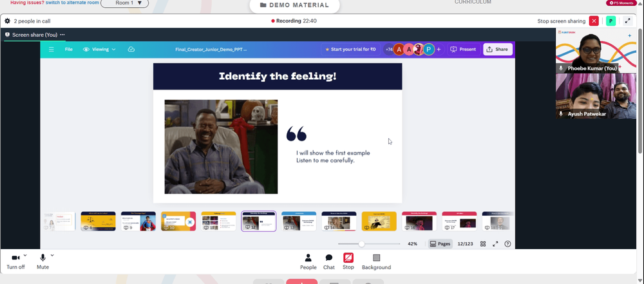The height and width of the screenshot is (284, 644).
Task: Click the Share button
Action: (x=498, y=50)
